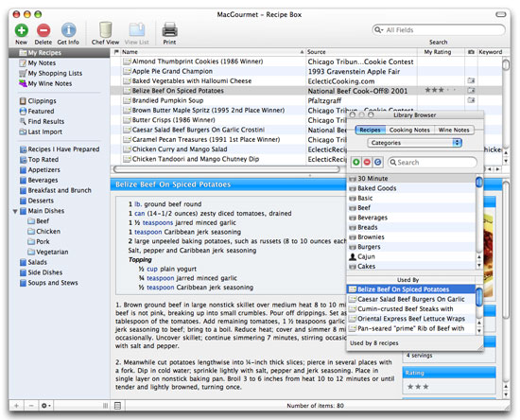The width and height of the screenshot is (520, 420).
Task: Select the Beef subfolder under Main Dishes
Action: [x=43, y=221]
